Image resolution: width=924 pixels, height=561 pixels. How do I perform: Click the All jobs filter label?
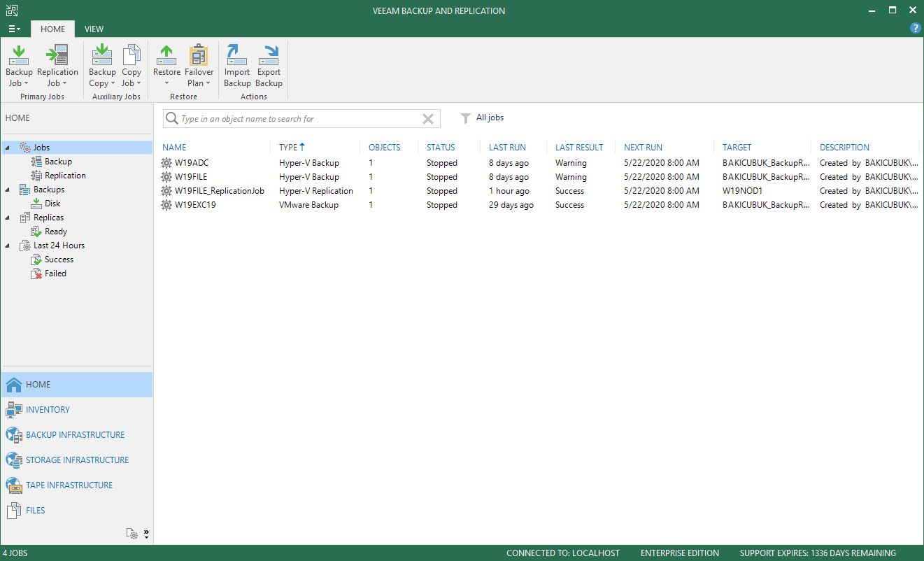490,118
